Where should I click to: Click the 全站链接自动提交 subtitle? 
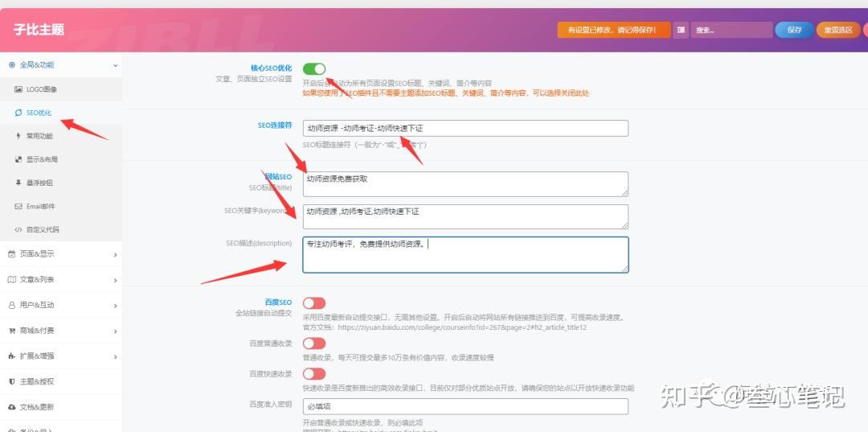coord(264,313)
